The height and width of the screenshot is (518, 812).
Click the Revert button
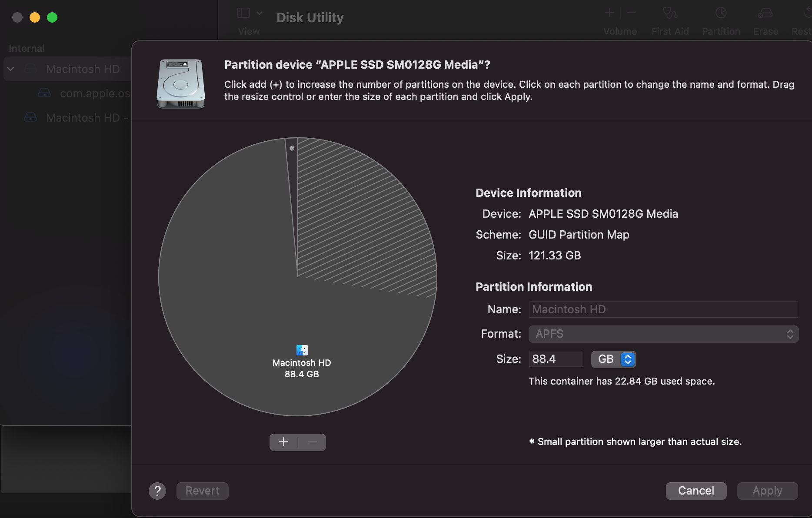202,491
